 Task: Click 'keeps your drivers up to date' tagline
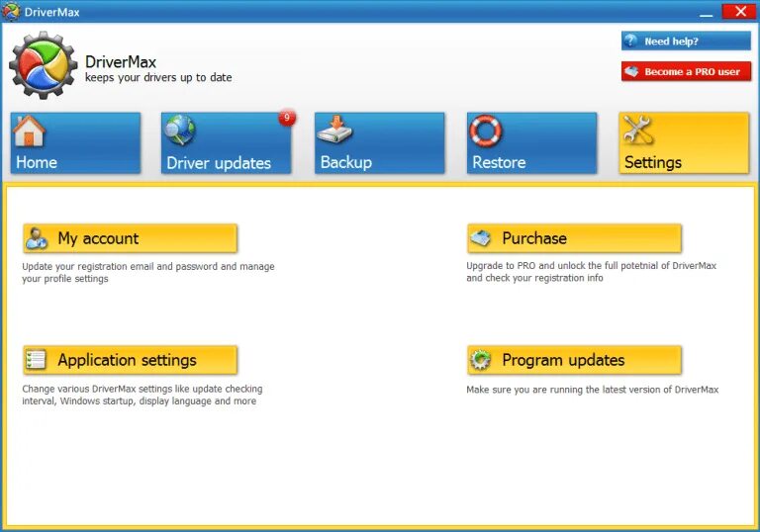coord(158,77)
